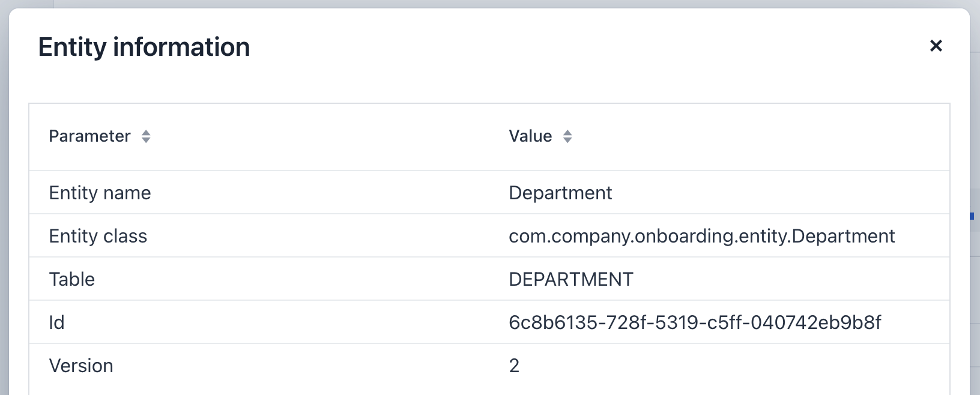
Task: Click the Parameter column header
Action: pyautogui.click(x=90, y=136)
